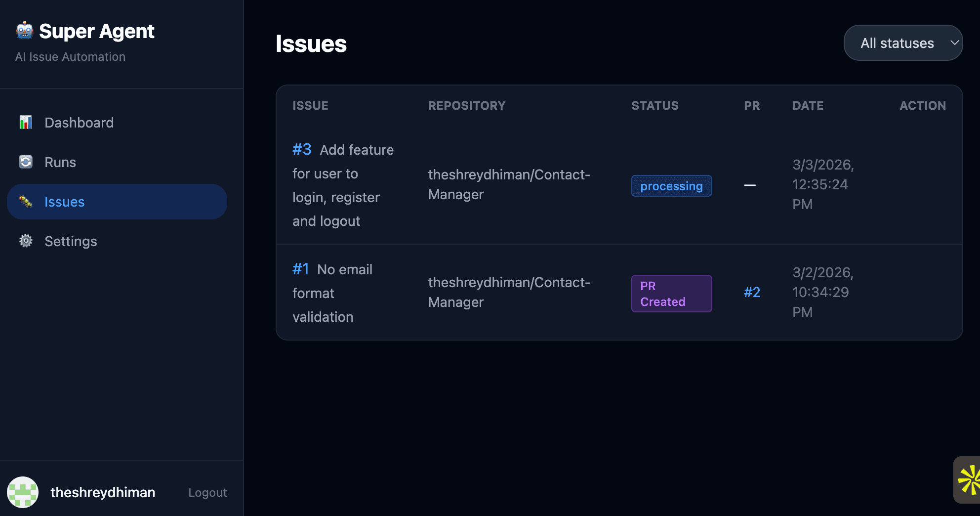Open Settings via the gear icon

[x=25, y=241]
